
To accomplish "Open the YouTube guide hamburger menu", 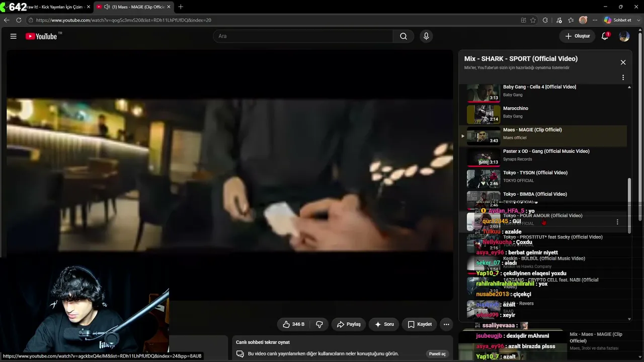I will (x=14, y=36).
